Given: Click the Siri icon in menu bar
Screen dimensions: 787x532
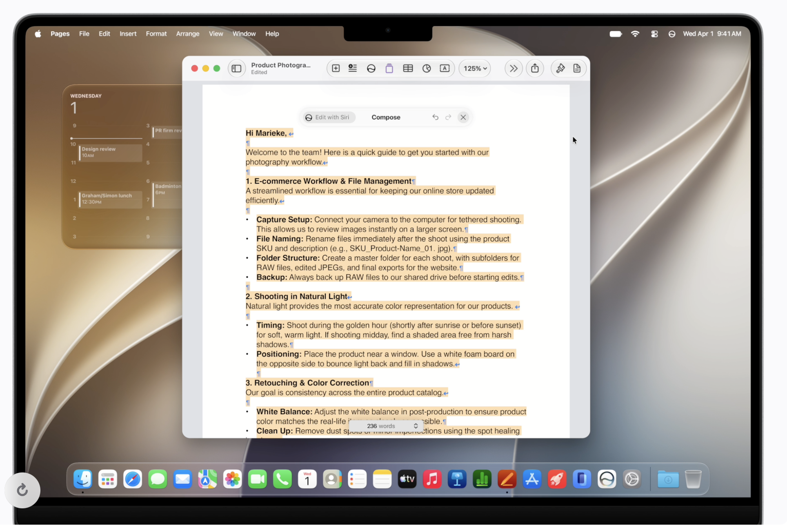Looking at the screenshot, I should pyautogui.click(x=672, y=34).
